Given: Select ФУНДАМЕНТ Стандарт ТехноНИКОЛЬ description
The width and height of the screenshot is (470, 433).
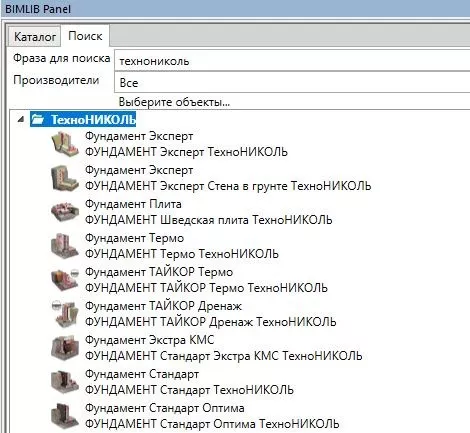Looking at the screenshot, I should pyautogui.click(x=189, y=390).
